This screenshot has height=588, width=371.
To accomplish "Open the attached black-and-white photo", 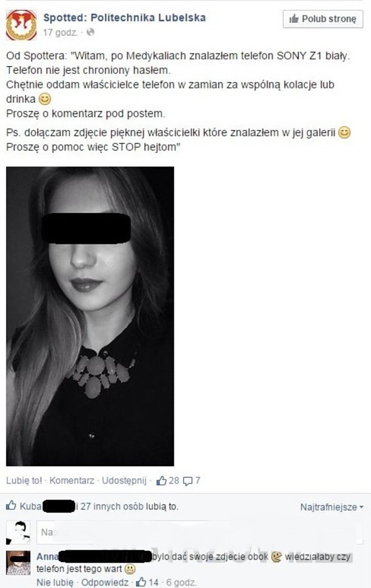I will [x=90, y=316].
